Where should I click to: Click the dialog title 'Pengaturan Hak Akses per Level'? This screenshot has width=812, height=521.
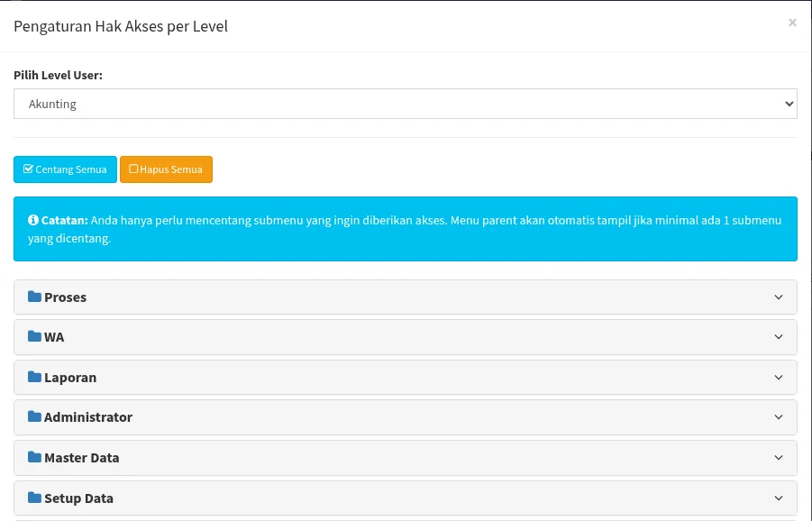[121, 26]
